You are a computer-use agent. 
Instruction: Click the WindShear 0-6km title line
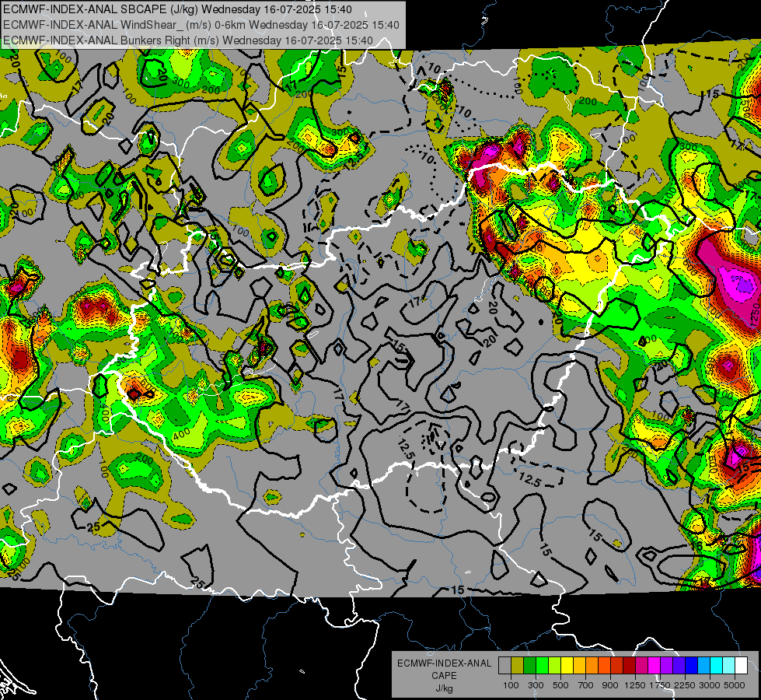click(201, 25)
